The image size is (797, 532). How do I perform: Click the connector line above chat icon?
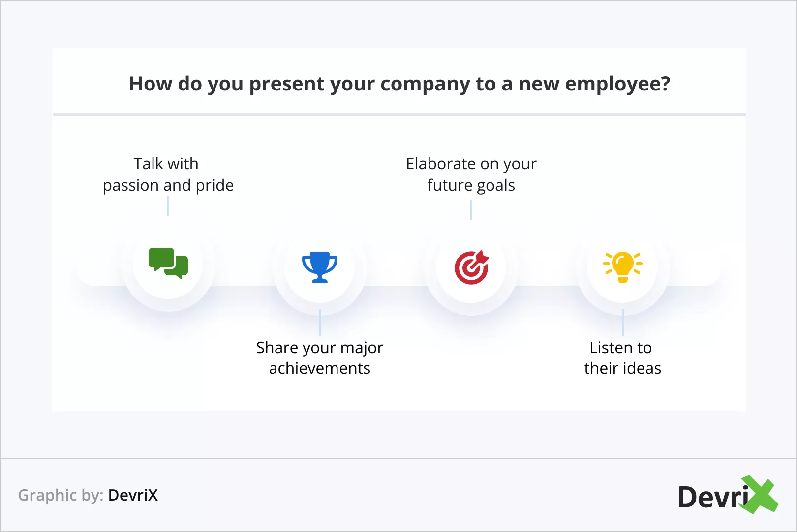[168, 206]
